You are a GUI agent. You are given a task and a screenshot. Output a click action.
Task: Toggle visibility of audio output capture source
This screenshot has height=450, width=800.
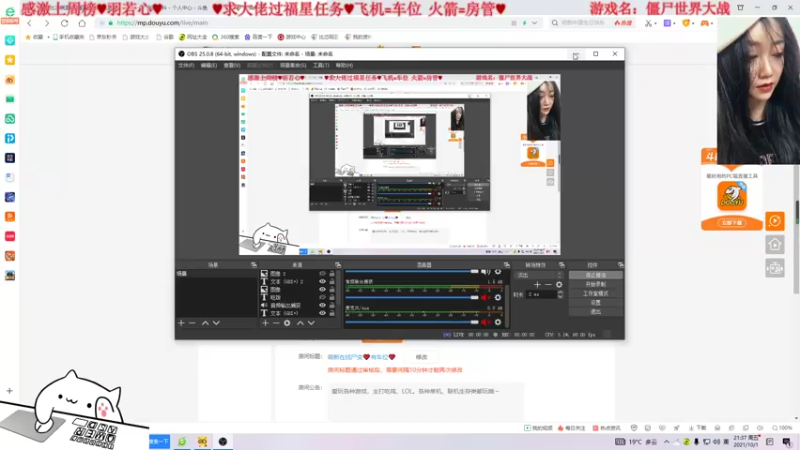[x=322, y=305]
